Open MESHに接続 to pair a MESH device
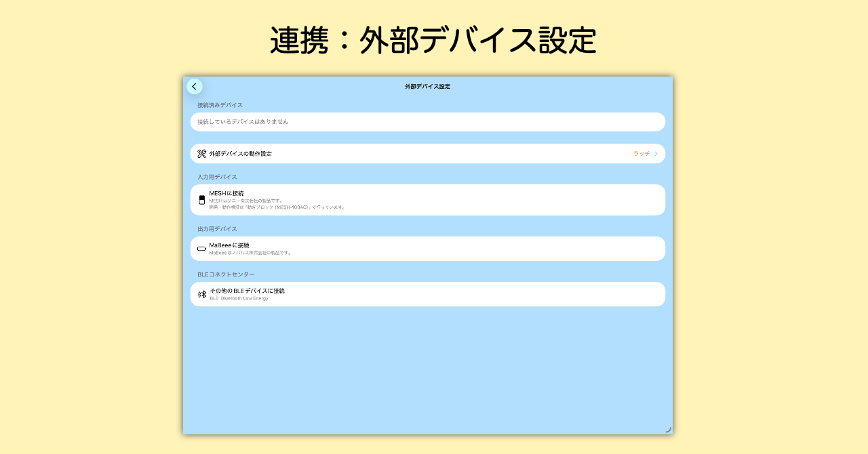This screenshot has height=454, width=868. pos(427,199)
